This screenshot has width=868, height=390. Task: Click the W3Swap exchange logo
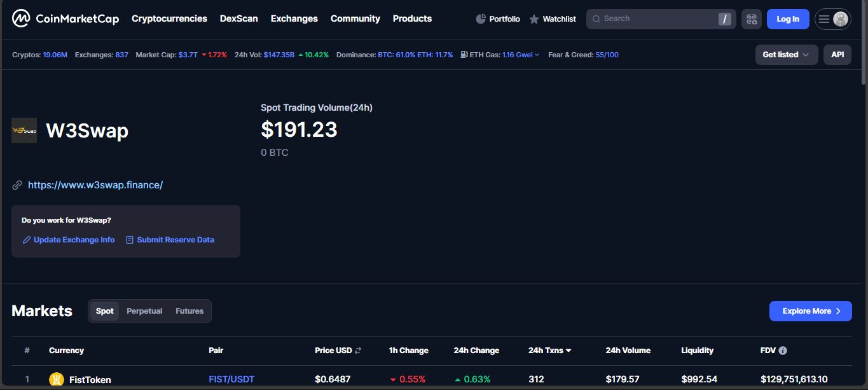[24, 130]
